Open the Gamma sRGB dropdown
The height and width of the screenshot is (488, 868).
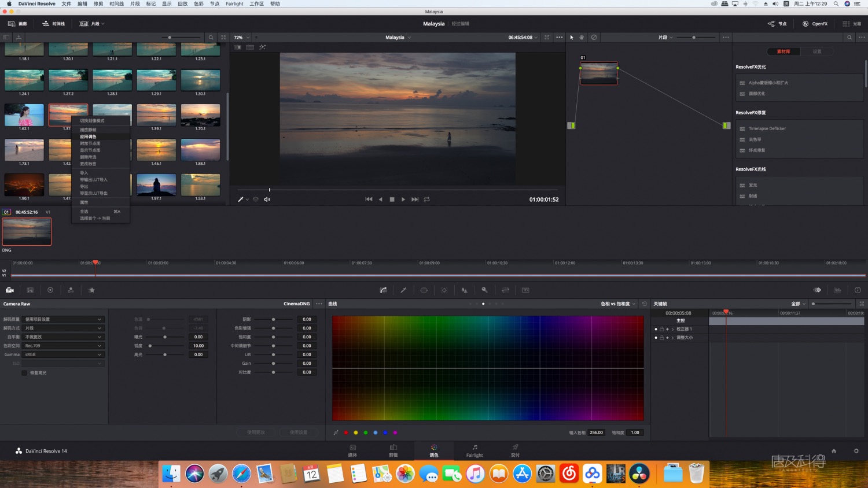(62, 354)
